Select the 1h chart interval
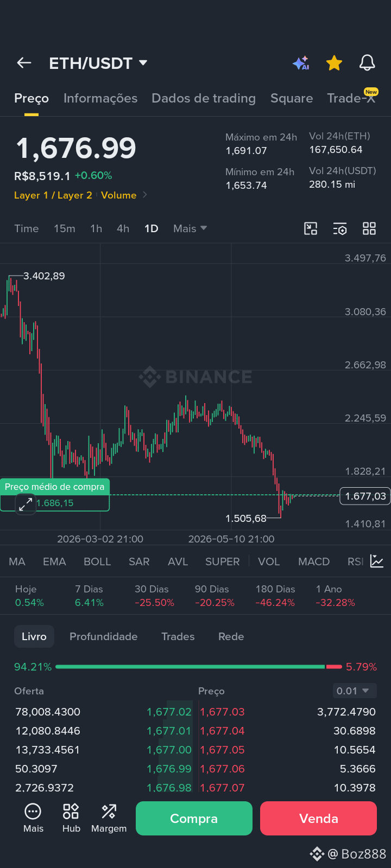This screenshot has height=868, width=391. coord(96,228)
